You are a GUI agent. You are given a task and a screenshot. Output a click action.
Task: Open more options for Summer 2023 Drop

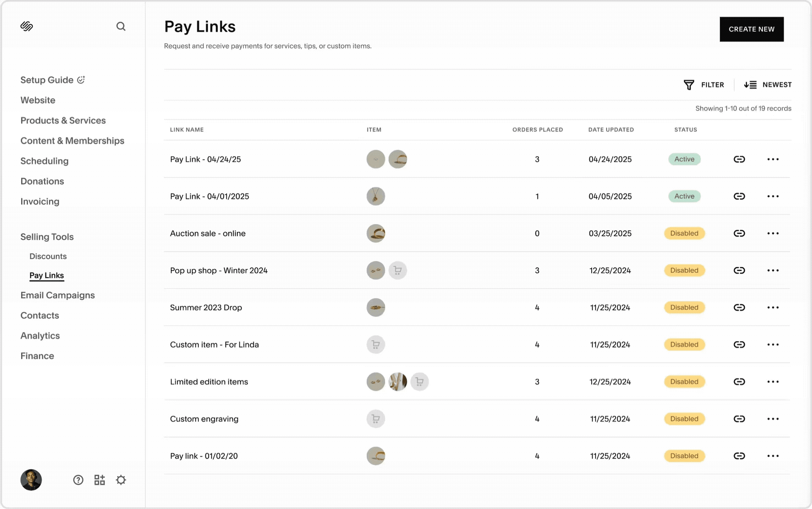point(773,307)
